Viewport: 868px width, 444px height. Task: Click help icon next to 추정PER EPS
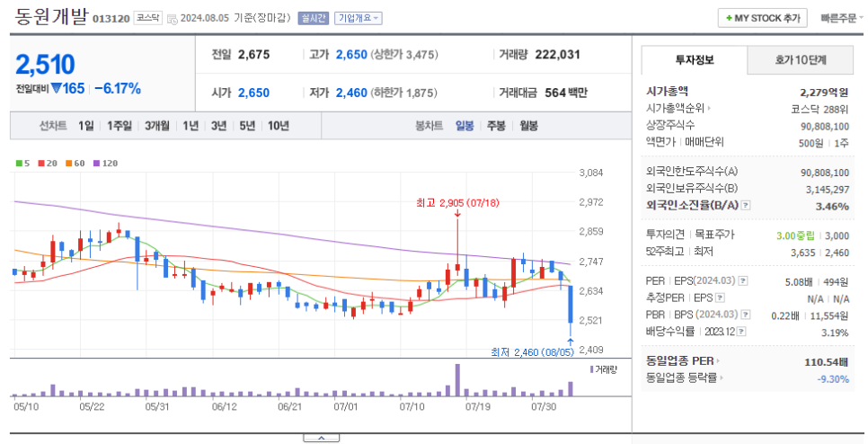pyautogui.click(x=720, y=297)
